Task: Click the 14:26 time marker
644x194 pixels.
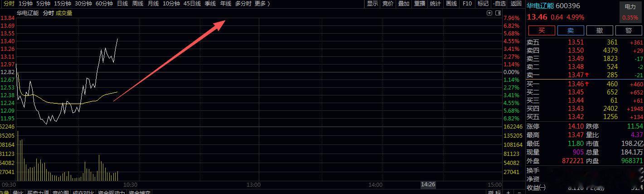Action: click(x=428, y=184)
